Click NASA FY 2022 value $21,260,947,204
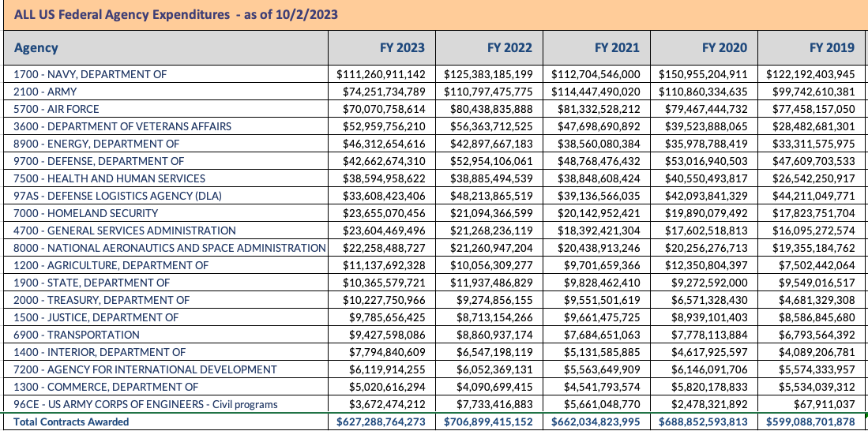 tap(491, 248)
